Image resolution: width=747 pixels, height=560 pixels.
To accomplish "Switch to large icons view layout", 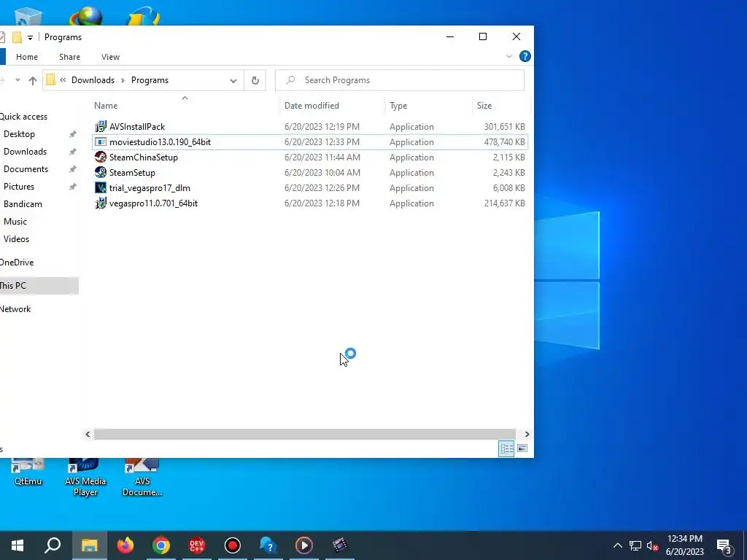I will (522, 448).
